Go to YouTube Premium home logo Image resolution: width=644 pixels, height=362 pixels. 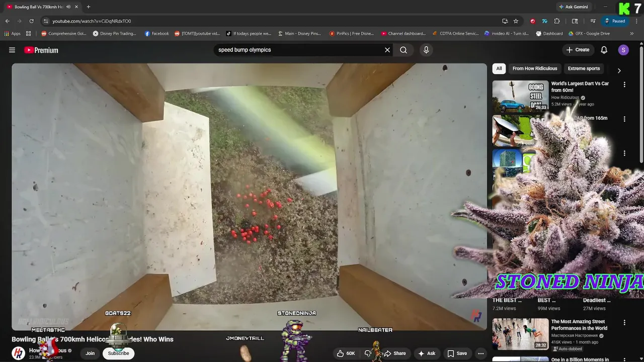click(41, 50)
